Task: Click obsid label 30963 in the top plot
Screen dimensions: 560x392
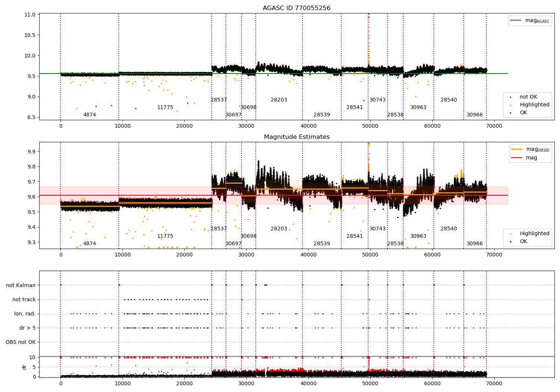Action: tap(419, 108)
